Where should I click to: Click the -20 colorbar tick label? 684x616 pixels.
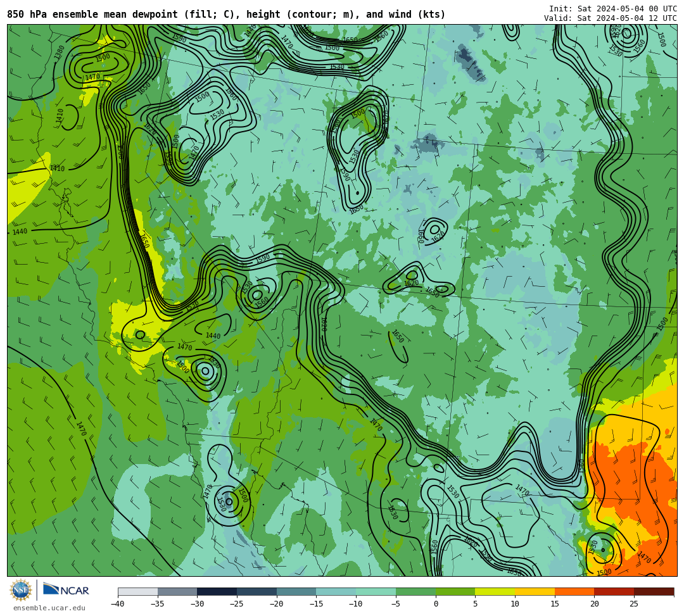point(276,604)
